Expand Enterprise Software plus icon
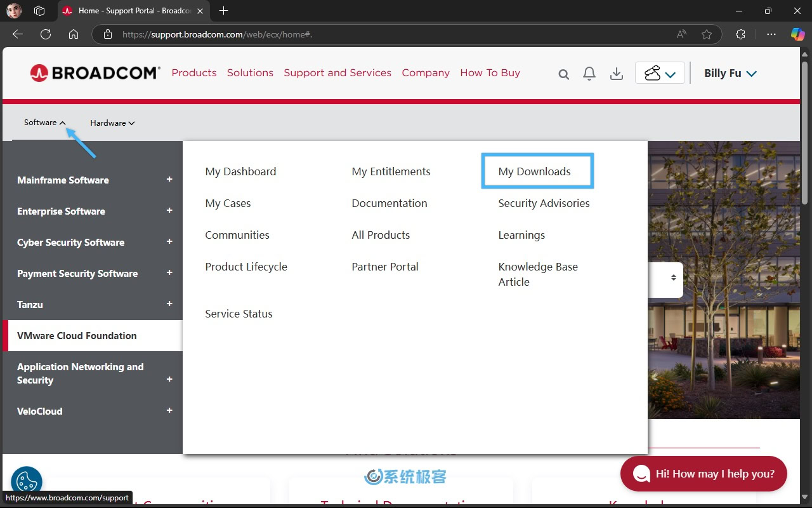The height and width of the screenshot is (508, 812). pyautogui.click(x=169, y=211)
